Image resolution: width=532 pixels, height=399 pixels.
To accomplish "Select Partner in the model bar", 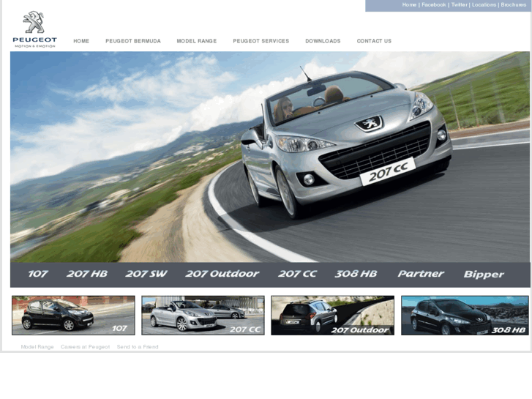I will click(421, 274).
